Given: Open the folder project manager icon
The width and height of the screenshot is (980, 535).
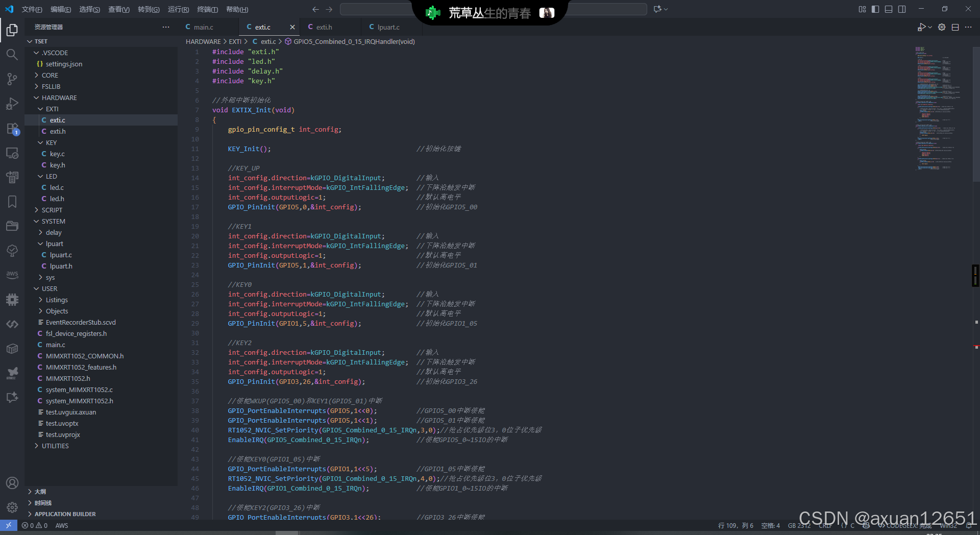Looking at the screenshot, I should (x=12, y=226).
